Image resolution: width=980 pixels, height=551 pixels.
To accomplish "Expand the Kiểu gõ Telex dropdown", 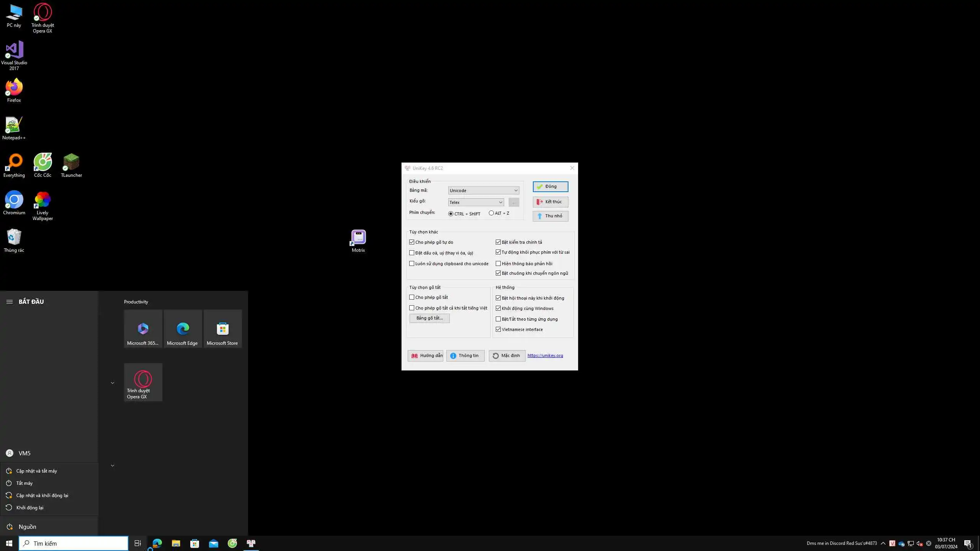I will [x=476, y=202].
